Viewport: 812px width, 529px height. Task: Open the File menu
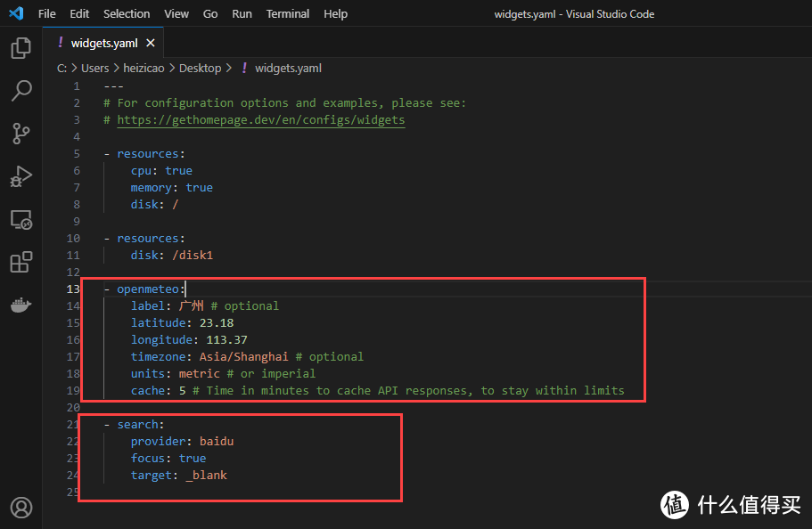click(46, 13)
